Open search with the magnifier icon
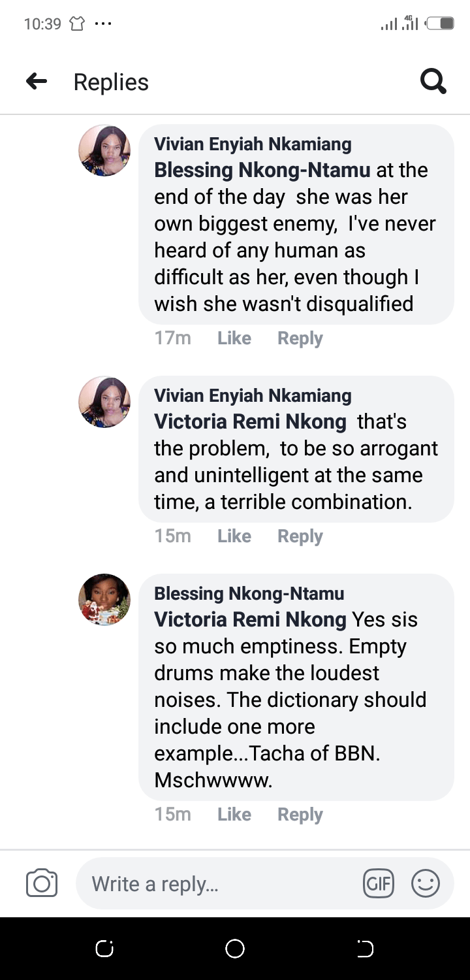This screenshot has height=980, width=470. point(433,82)
